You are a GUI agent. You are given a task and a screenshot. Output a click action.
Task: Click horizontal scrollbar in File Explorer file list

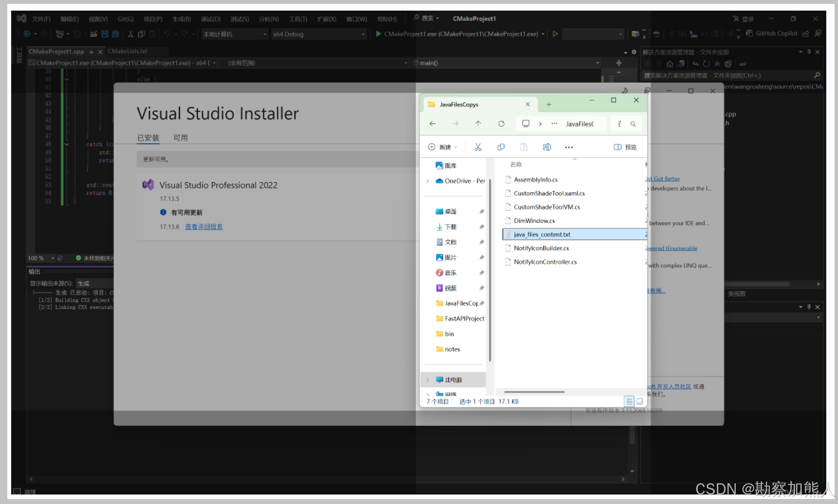(534, 392)
